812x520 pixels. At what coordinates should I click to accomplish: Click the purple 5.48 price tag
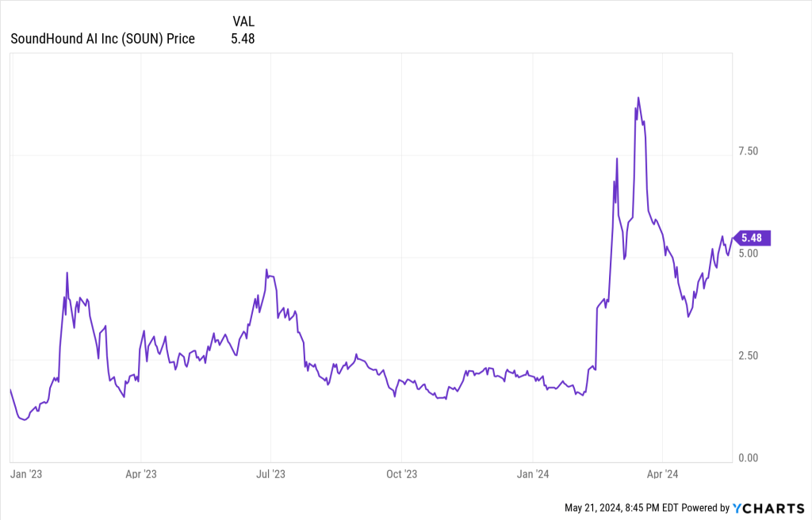pyautogui.click(x=753, y=238)
